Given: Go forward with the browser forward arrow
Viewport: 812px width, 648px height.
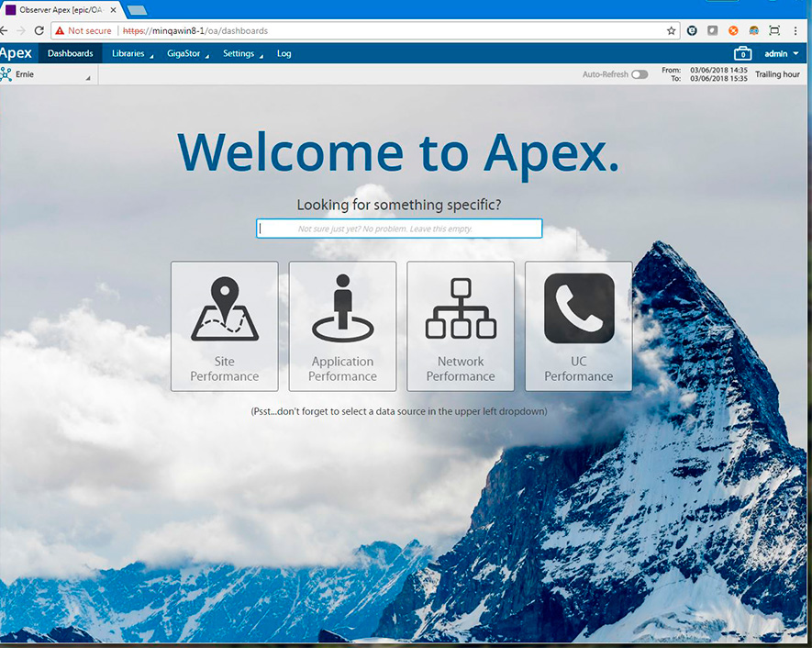Looking at the screenshot, I should click(x=21, y=30).
